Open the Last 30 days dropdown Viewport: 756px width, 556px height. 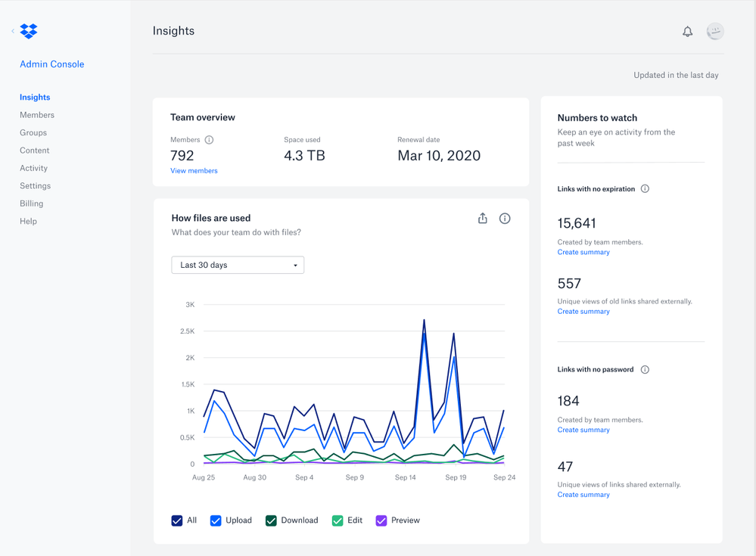[x=238, y=266]
